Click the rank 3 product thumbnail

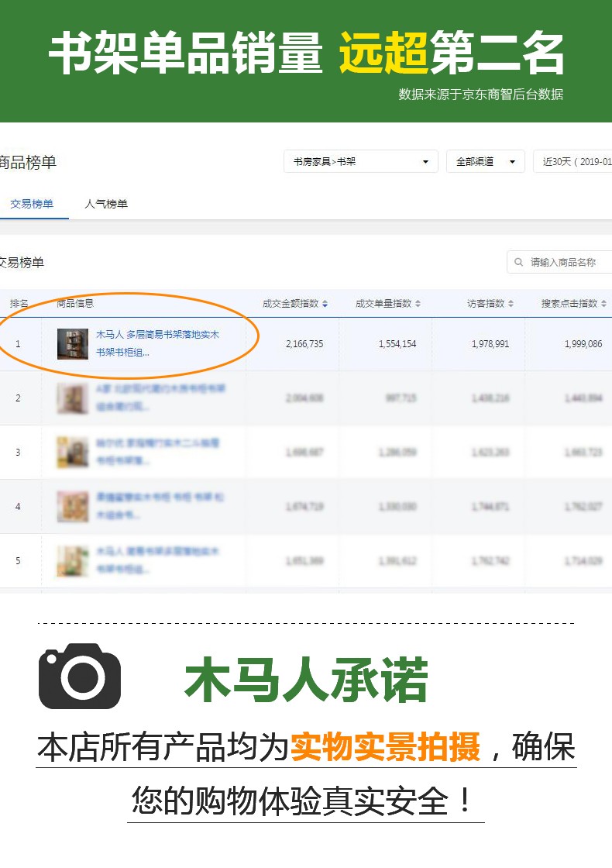point(73,453)
